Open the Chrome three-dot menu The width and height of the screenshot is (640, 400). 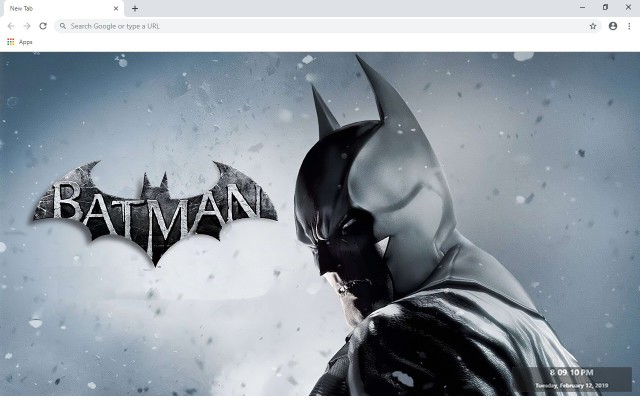click(629, 26)
